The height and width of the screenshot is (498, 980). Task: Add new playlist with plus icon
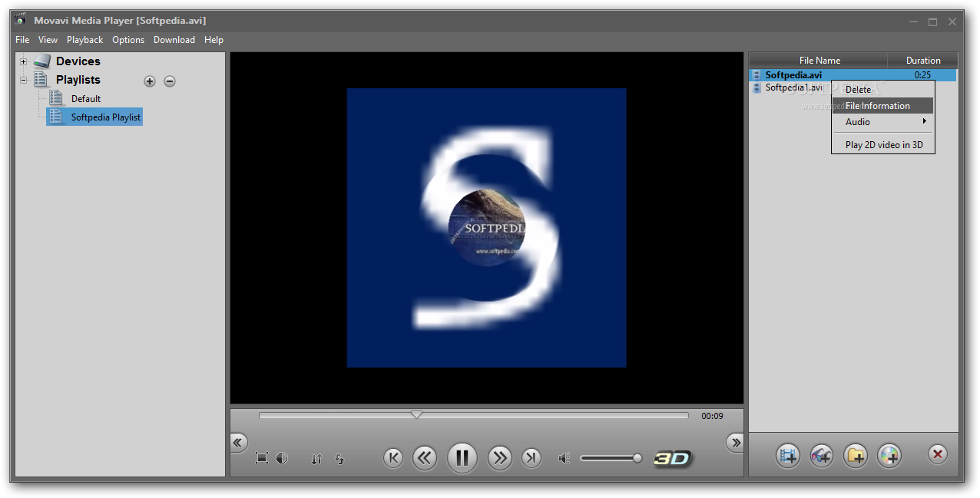(150, 81)
